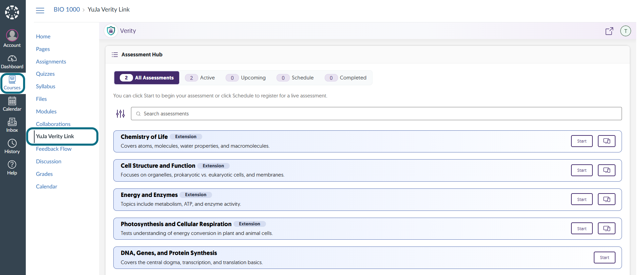Open Grades in course navigation
Screen dimensions: 644x275
coord(44,174)
